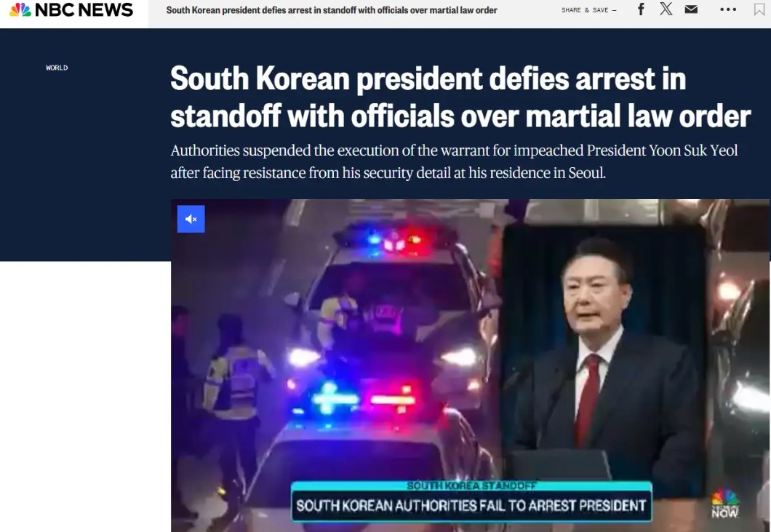Save article with the bookmark icon
Screen dimensions: 771x532
[759, 9]
